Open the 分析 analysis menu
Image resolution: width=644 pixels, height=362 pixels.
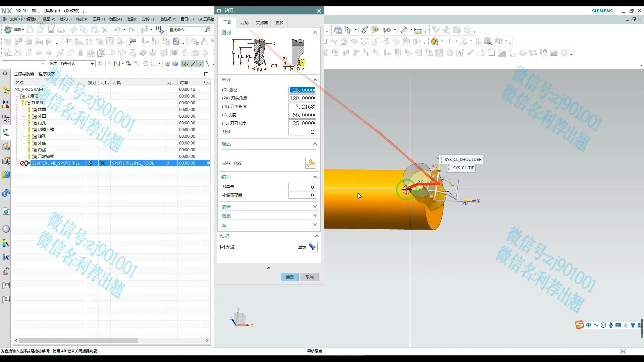(148, 19)
